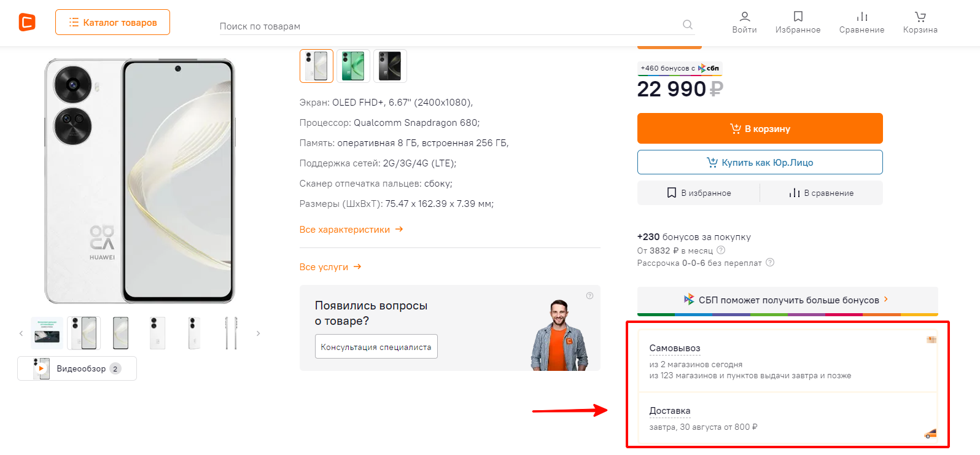Screen dimensions: 980x455
Task: Click Купить как Юр.Лицо button
Action: coord(760,162)
